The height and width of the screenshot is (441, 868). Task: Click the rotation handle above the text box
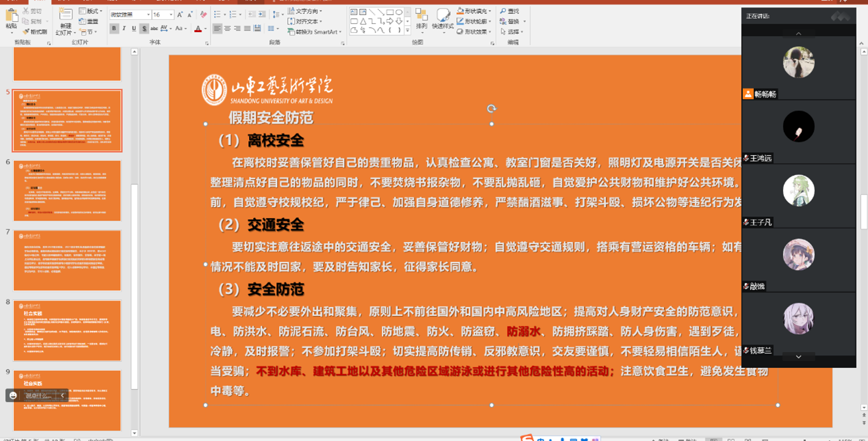pyautogui.click(x=491, y=109)
